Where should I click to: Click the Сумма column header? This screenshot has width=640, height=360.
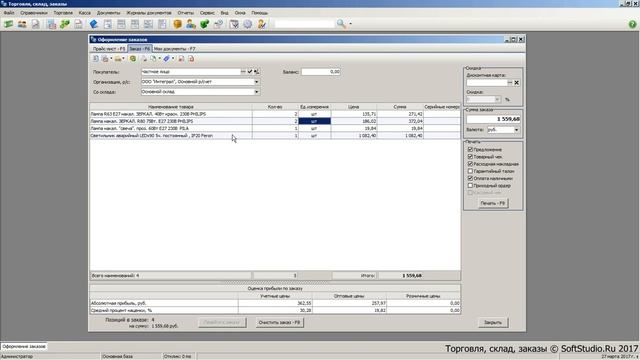click(x=400, y=107)
